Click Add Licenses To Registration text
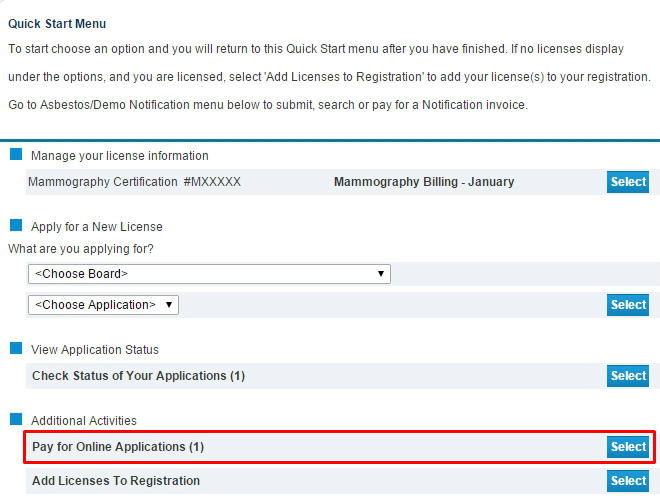This screenshot has height=501, width=660. (116, 481)
